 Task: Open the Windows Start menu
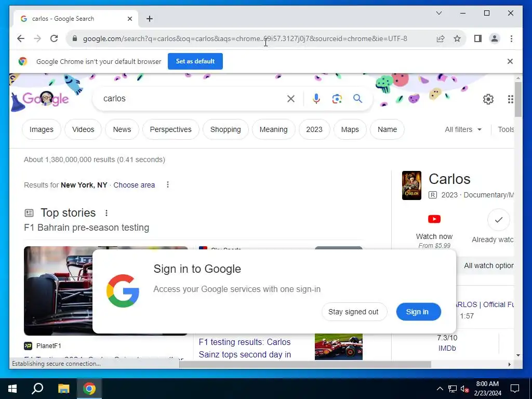[12, 389]
